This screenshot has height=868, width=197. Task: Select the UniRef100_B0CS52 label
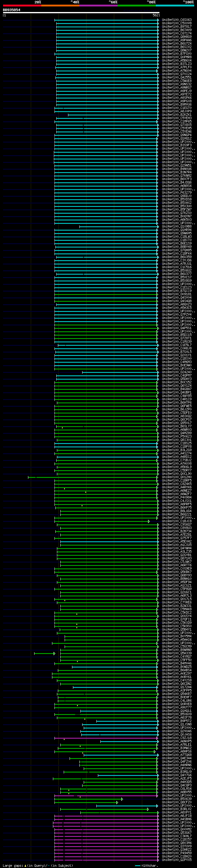(x=177, y=382)
